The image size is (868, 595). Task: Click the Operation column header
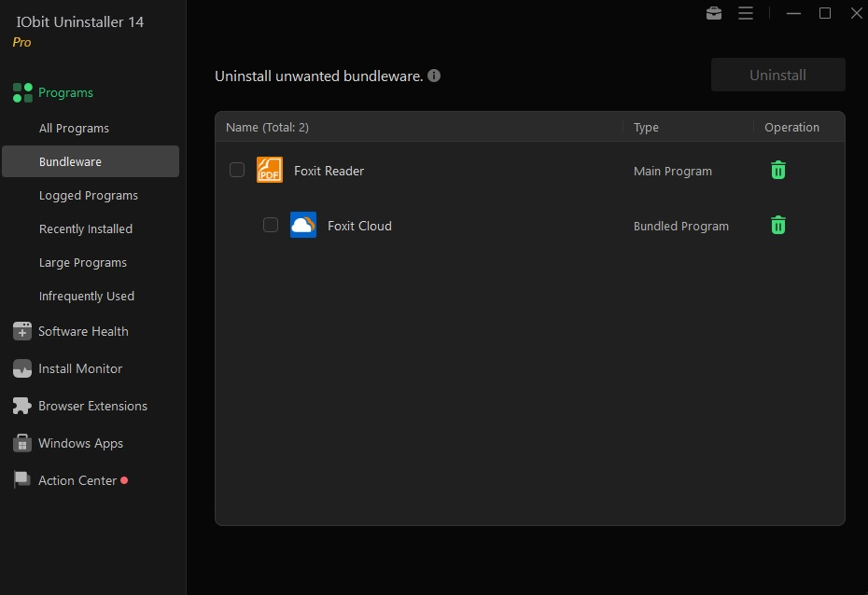[x=791, y=127]
